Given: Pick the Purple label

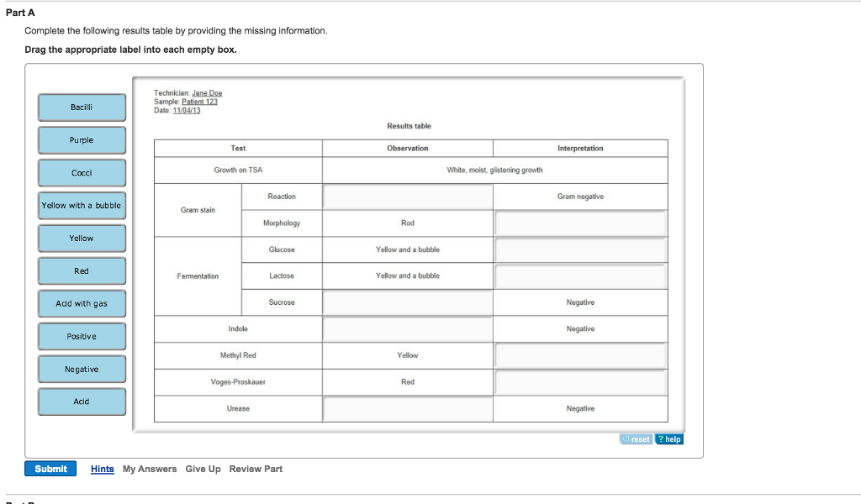Looking at the screenshot, I should tap(82, 140).
